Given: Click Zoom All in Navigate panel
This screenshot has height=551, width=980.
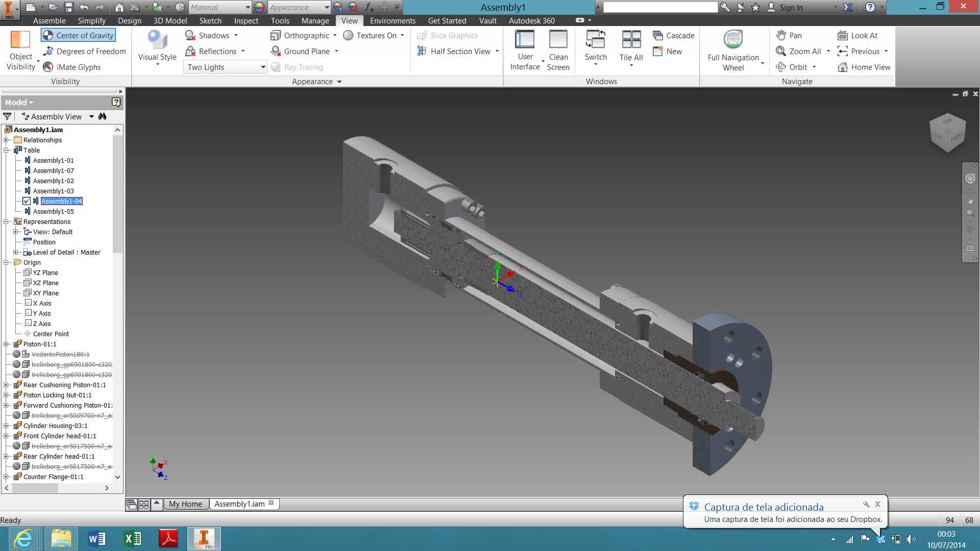Looking at the screenshot, I should (798, 51).
